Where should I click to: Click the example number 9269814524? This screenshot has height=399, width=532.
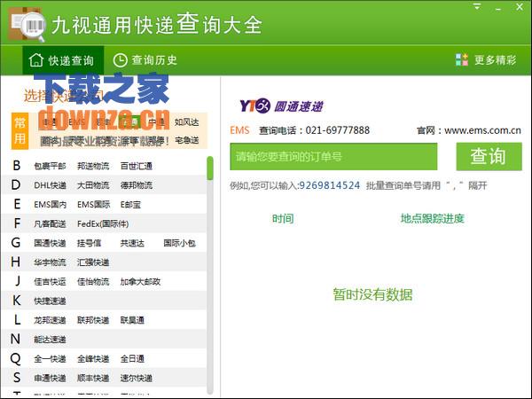(x=330, y=185)
